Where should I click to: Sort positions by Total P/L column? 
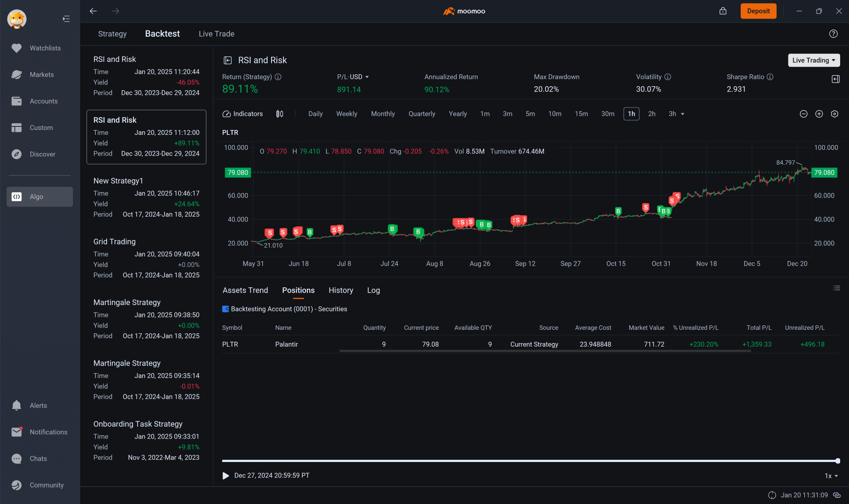tap(759, 328)
